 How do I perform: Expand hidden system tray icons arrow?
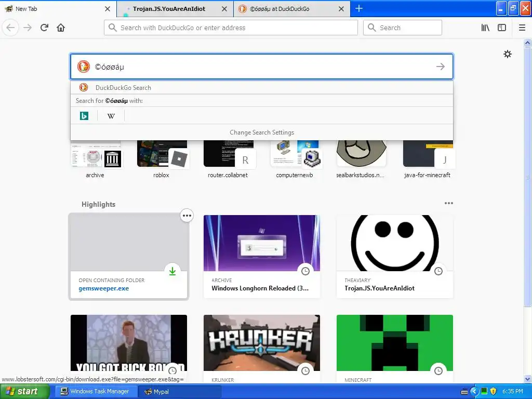click(474, 391)
